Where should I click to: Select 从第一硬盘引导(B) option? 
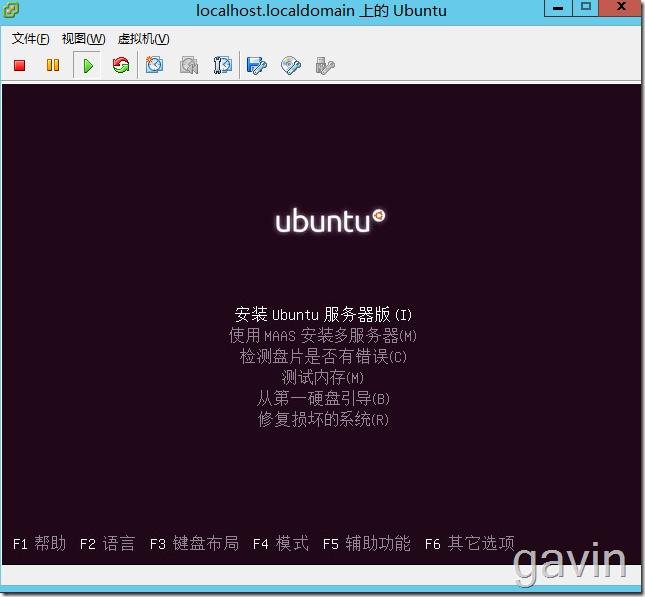(x=323, y=399)
